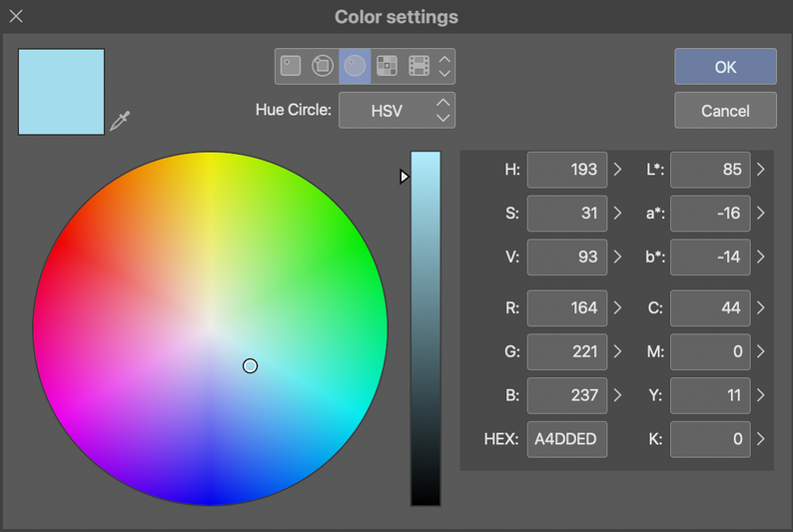Pick a color with the eyedropper tool
This screenshot has width=793, height=532.
pyautogui.click(x=120, y=122)
